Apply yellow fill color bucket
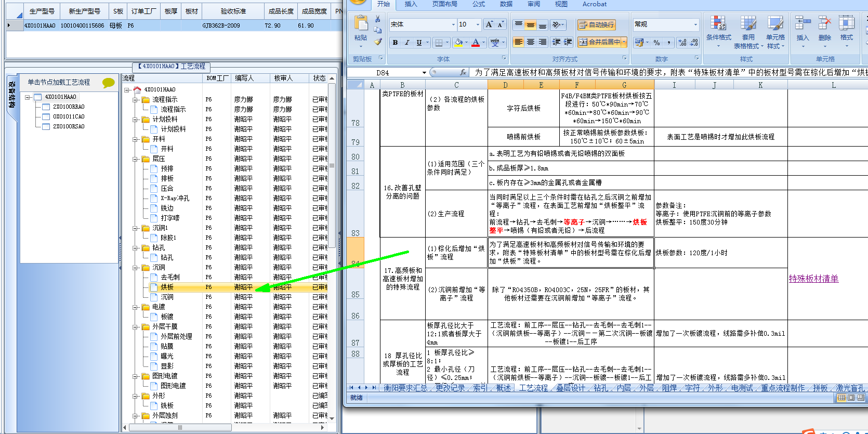This screenshot has height=434, width=868. click(x=458, y=43)
